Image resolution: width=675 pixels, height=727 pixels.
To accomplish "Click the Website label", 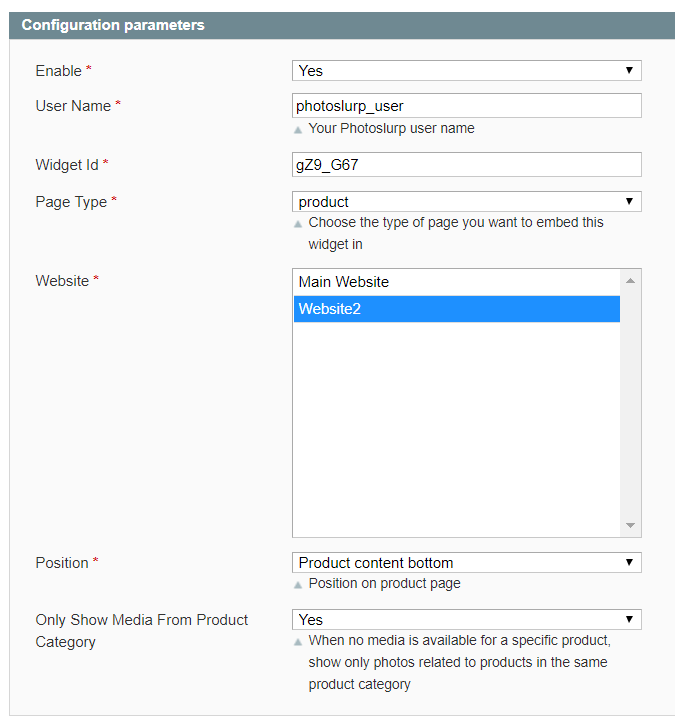I will pos(62,281).
